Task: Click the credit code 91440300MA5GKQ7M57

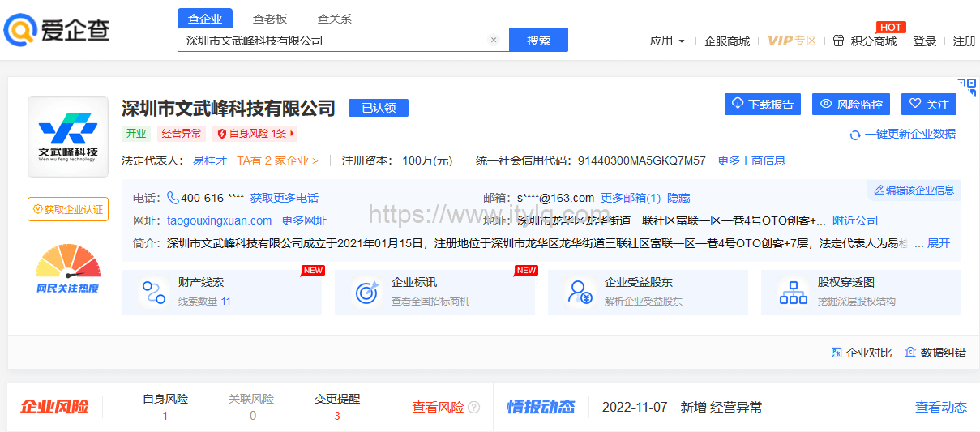Action: (642, 160)
